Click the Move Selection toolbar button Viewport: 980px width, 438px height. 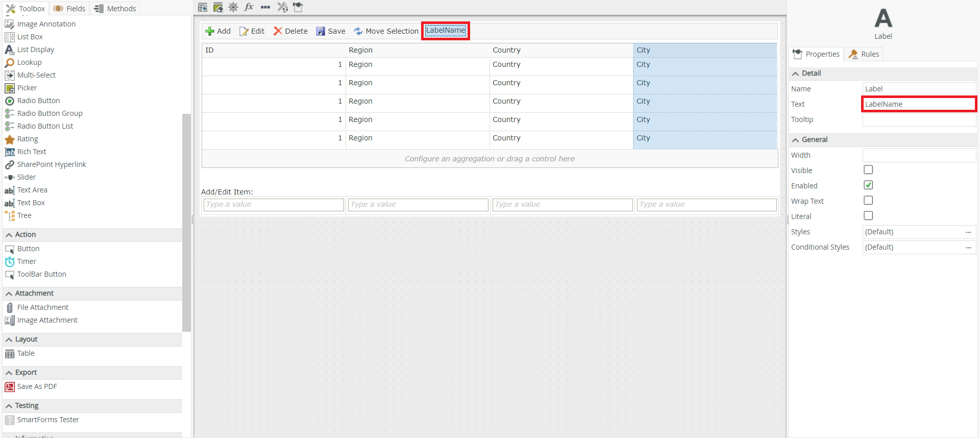click(x=386, y=31)
